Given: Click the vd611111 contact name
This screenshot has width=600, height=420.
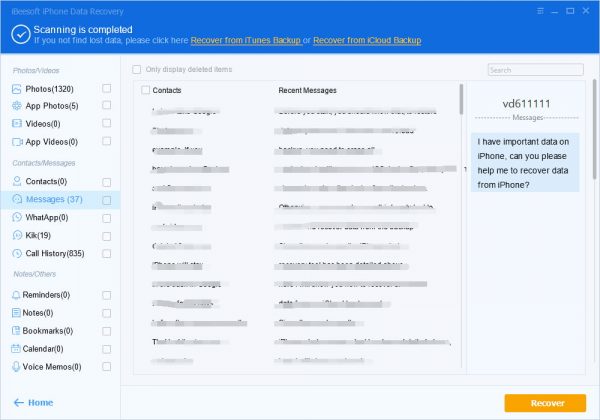Looking at the screenshot, I should 526,104.
